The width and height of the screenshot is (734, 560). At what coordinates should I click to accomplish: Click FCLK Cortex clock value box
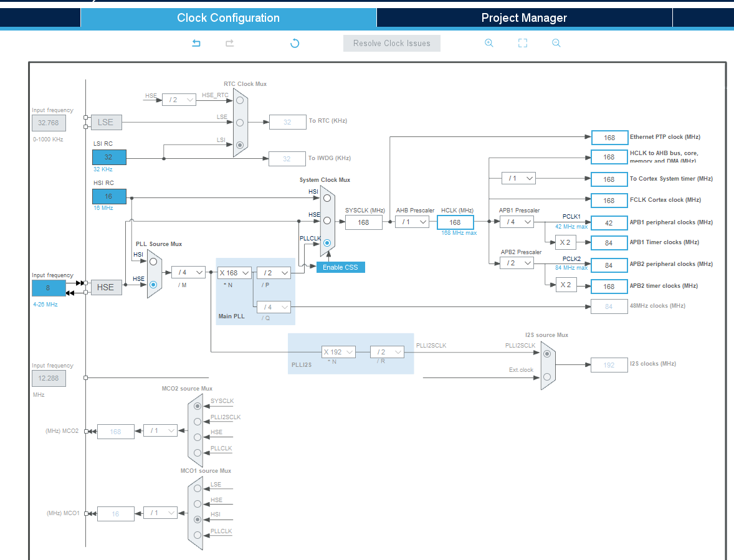pos(609,200)
